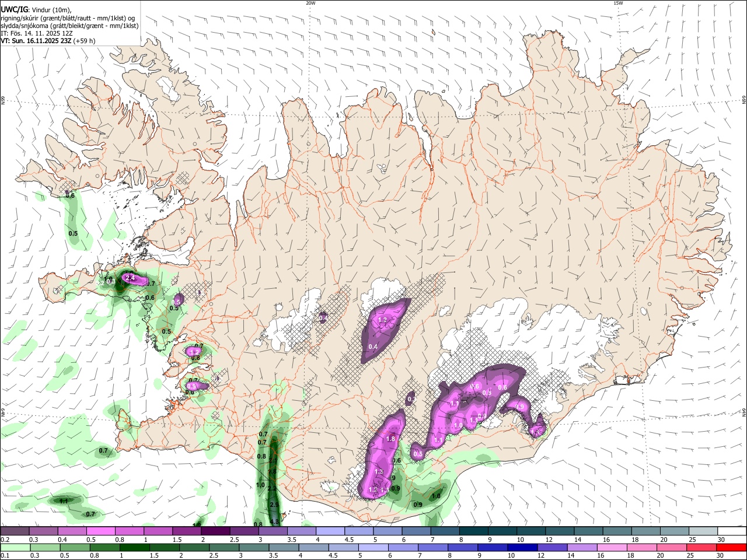Click the legend header text 'rigning/skúrir' line

tap(67, 17)
